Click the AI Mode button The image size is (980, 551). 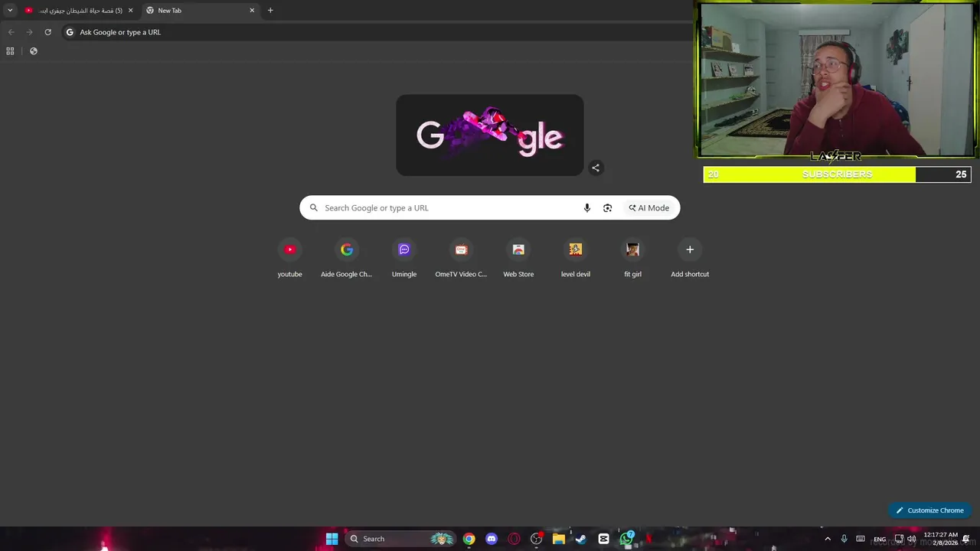pos(649,207)
